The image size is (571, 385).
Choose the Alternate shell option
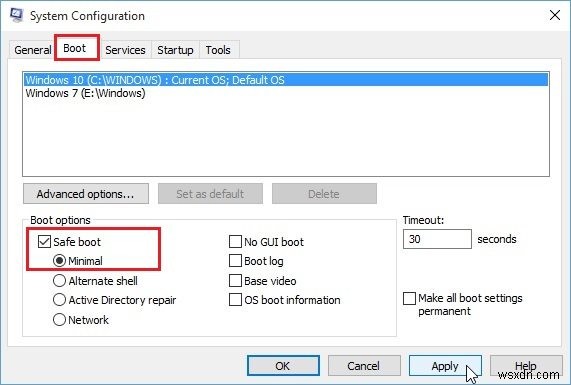(59, 281)
